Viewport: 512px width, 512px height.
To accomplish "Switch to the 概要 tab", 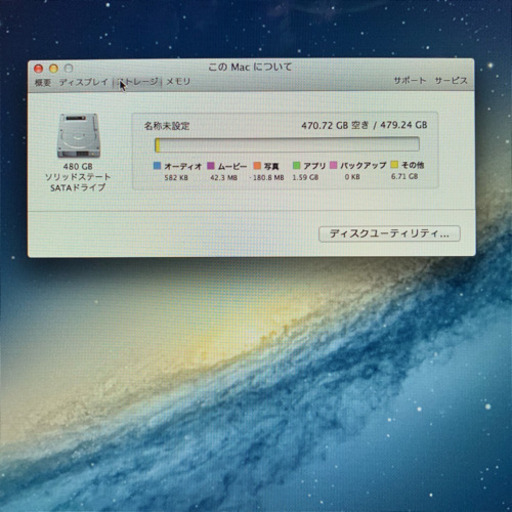I will point(43,82).
